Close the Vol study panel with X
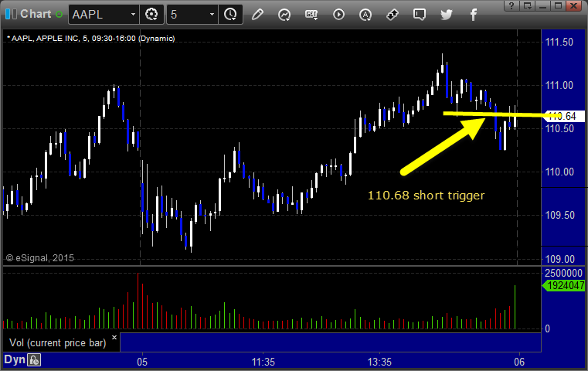The width and height of the screenshot is (588, 371). coord(114,337)
